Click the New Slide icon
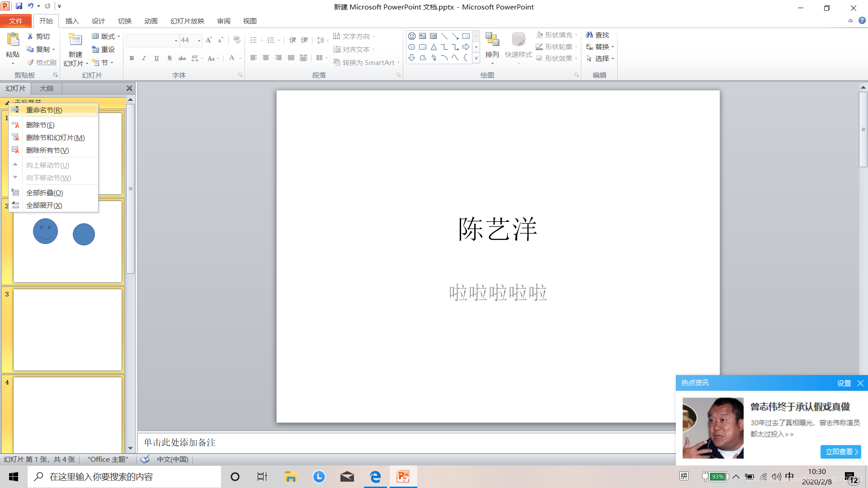The image size is (868, 488). point(75,40)
